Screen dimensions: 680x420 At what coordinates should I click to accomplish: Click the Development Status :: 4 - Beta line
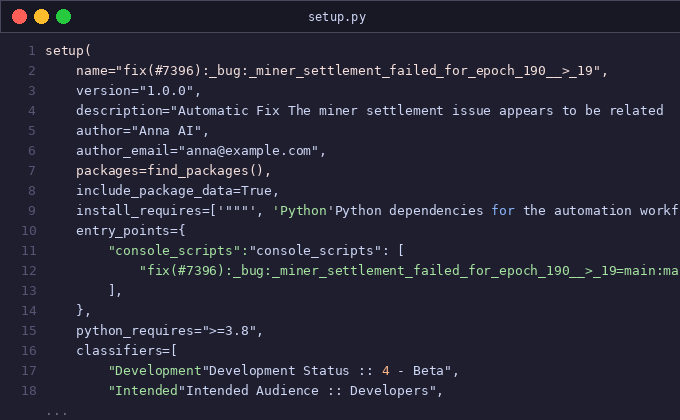284,370
